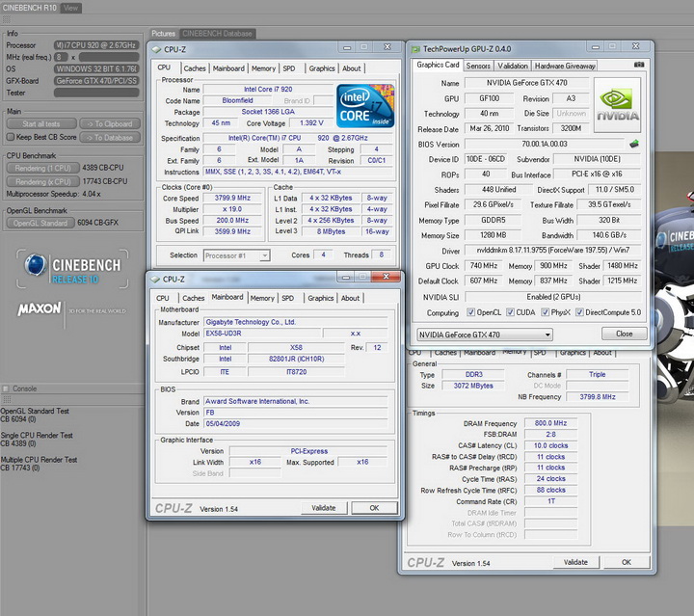
Task: Click the mainboard model EX58-UD3R
Action: [x=262, y=334]
